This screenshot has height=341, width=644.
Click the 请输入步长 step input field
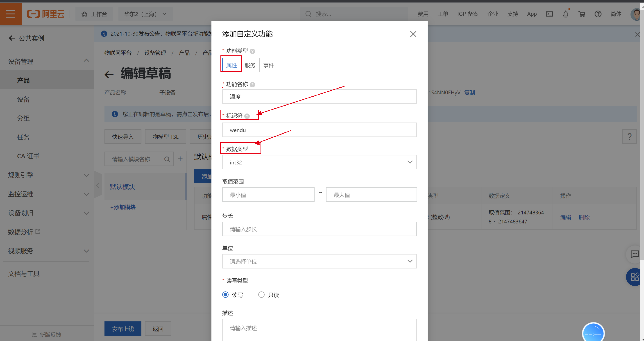[x=319, y=229]
